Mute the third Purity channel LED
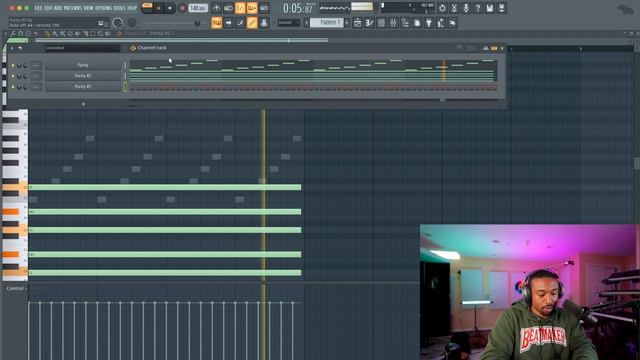Screen dimensions: 640x360 click(13, 87)
